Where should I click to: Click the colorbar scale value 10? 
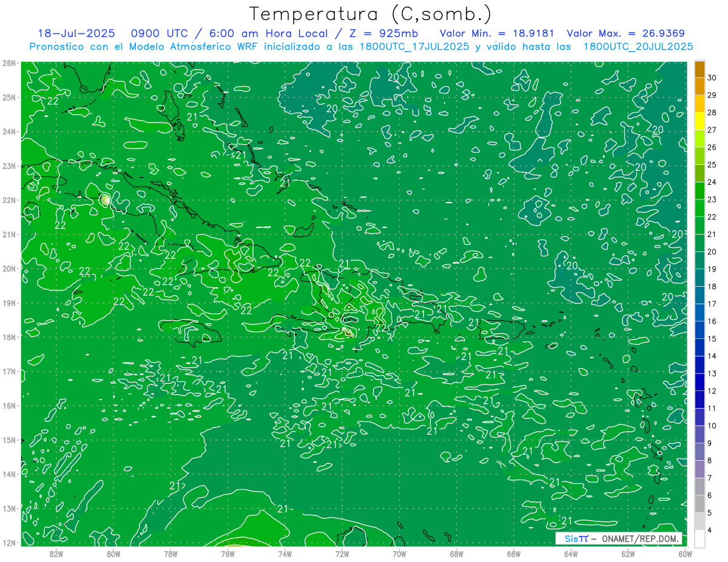pyautogui.click(x=712, y=426)
